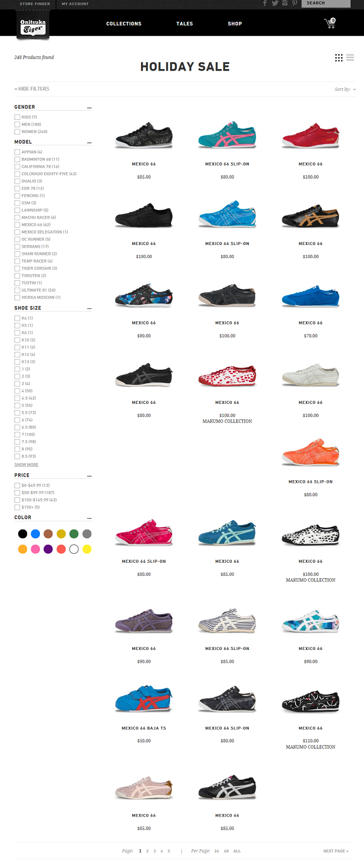Viewport: 364px width, 868px height.
Task: Open the Facebook social icon
Action: (265, 3)
